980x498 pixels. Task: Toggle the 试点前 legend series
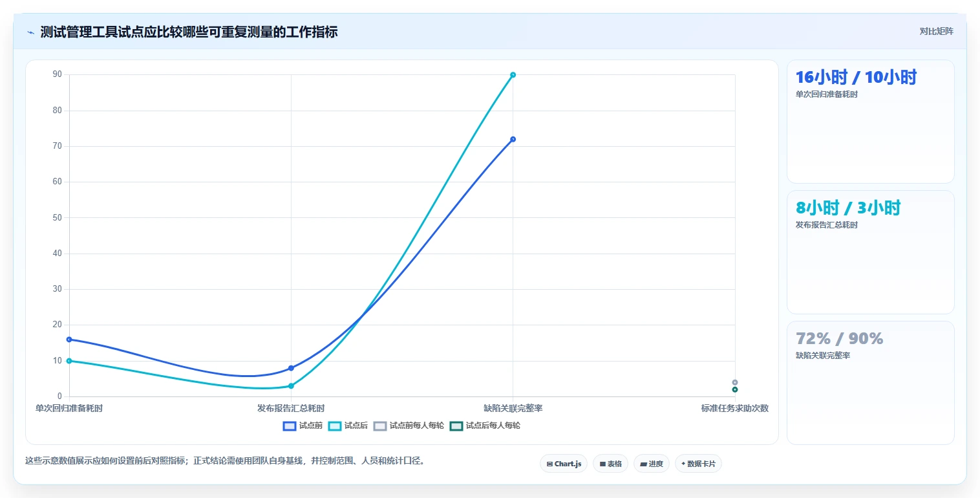[x=303, y=426]
